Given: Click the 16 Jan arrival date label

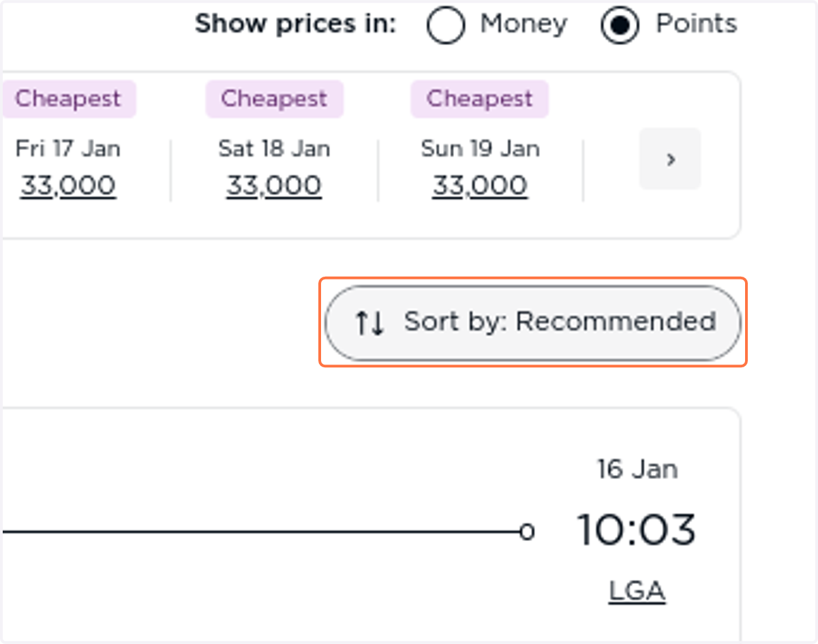Looking at the screenshot, I should 637,469.
